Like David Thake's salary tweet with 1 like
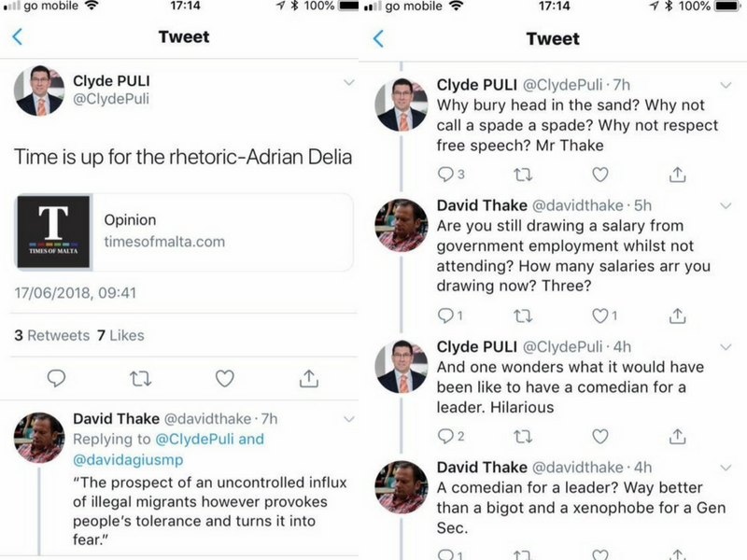Viewport: 747px width, 560px height. click(600, 315)
